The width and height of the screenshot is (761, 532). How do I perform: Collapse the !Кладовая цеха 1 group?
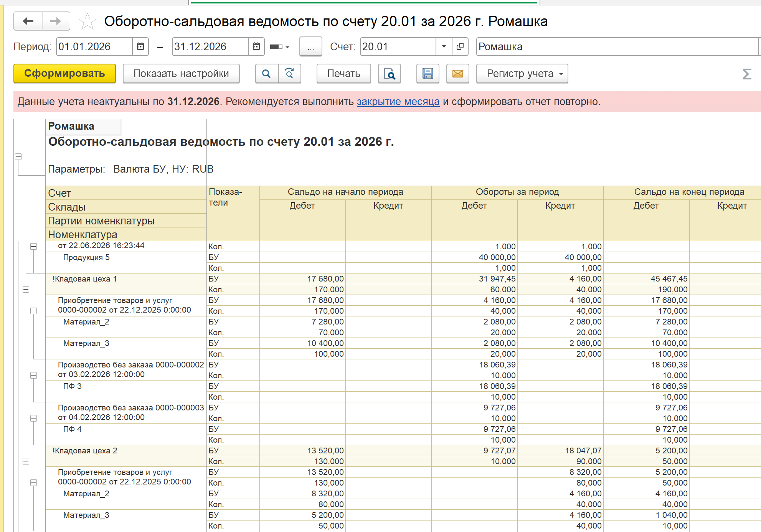pos(26,290)
